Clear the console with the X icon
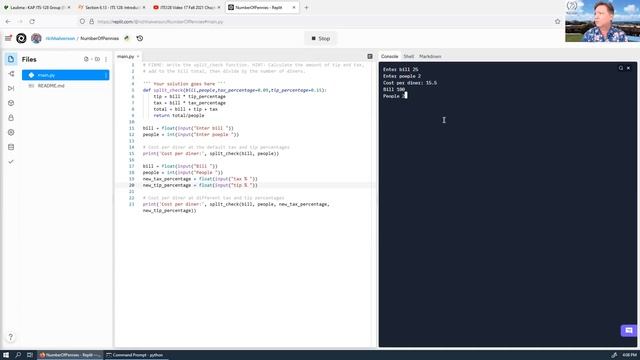The image size is (640, 360). point(629,68)
